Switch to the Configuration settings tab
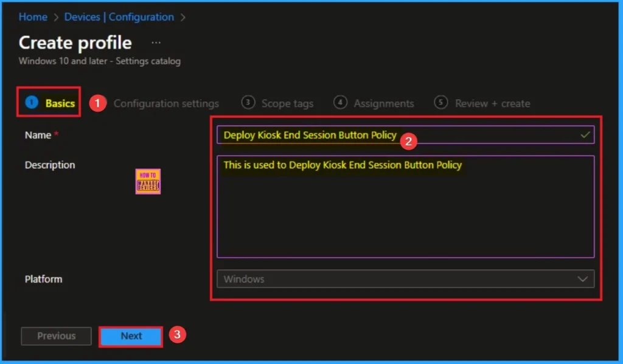 pyautogui.click(x=166, y=103)
